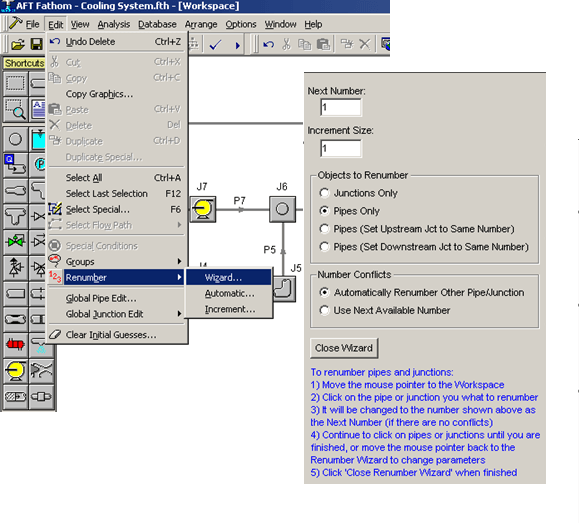Screen dimensions: 581x523
Task: Click the J7 pump junction on workspace
Action: [x=203, y=209]
